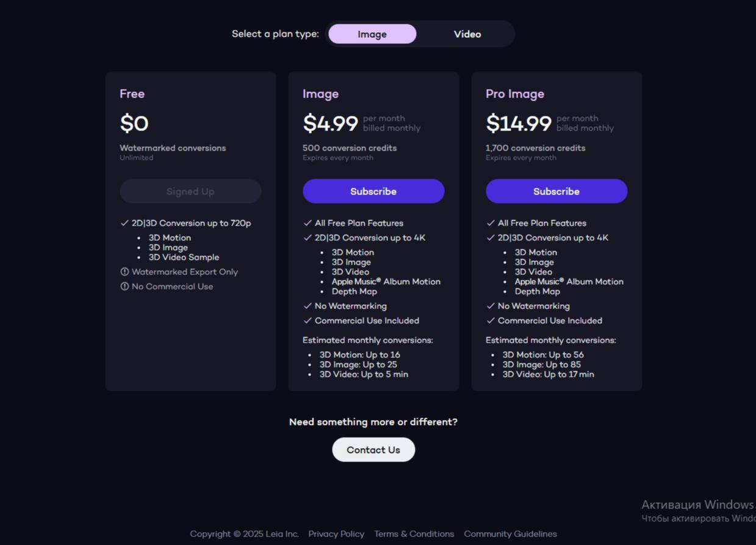This screenshot has width=756, height=545.
Task: Switch plan type to Video
Action: [467, 34]
